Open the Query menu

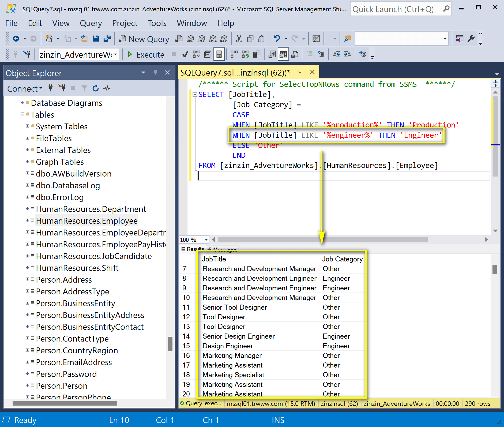pyautogui.click(x=91, y=23)
